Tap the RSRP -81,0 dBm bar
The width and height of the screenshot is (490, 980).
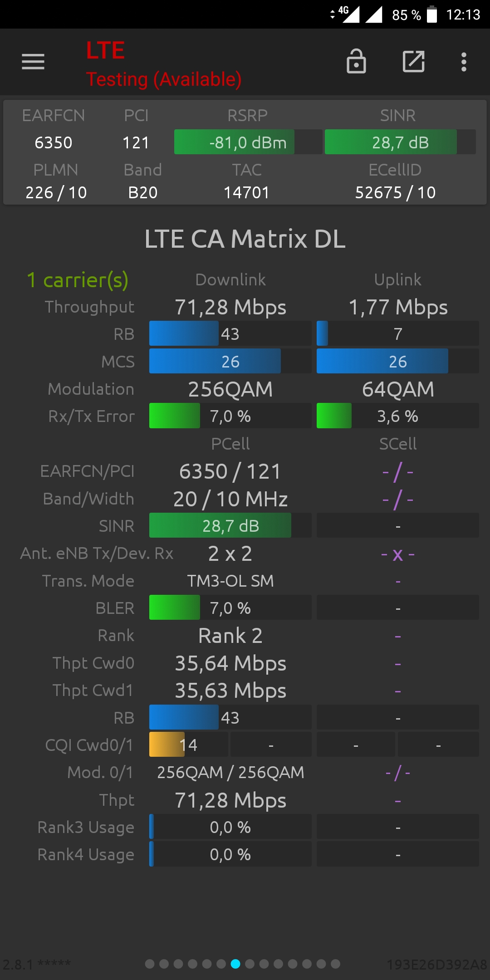coord(248,142)
